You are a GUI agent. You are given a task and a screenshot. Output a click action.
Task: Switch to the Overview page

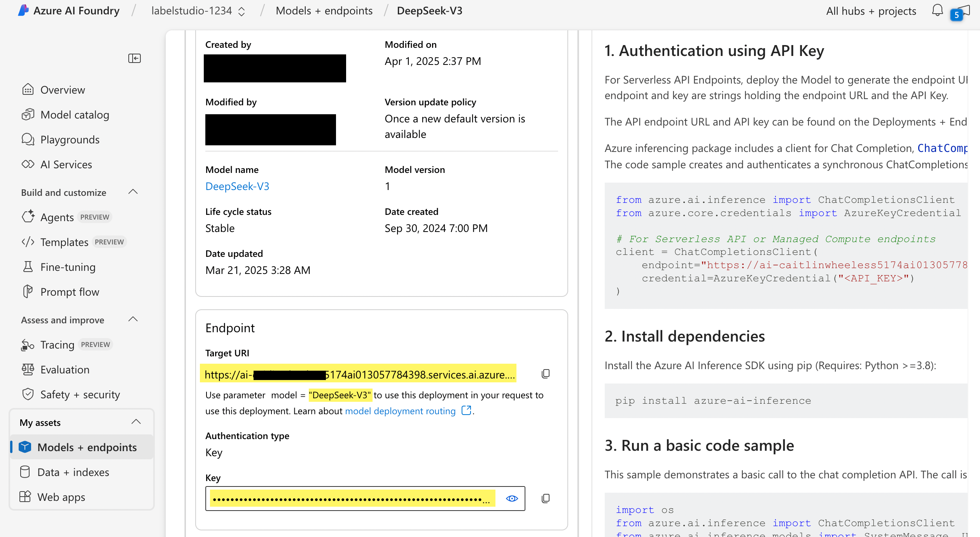tap(63, 90)
